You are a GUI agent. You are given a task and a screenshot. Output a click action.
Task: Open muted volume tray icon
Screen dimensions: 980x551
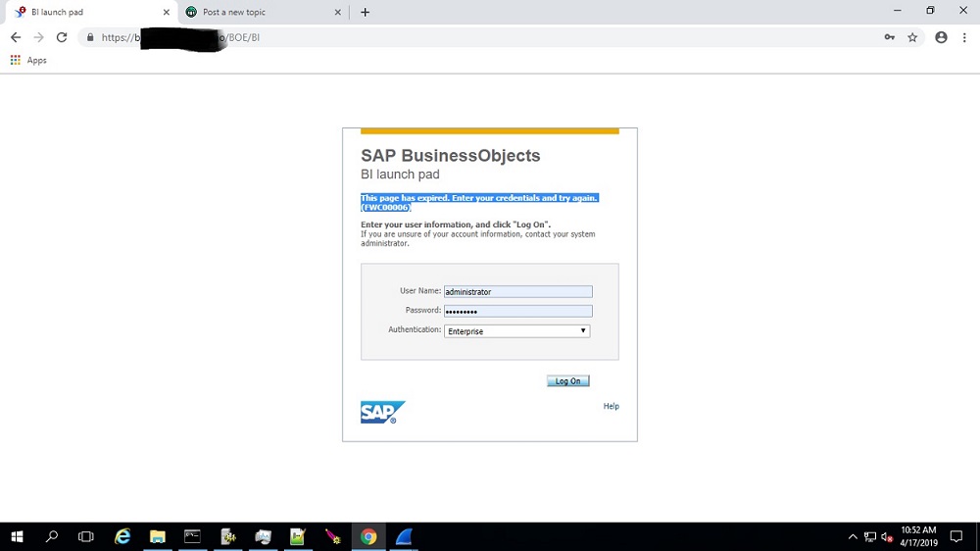[886, 536]
